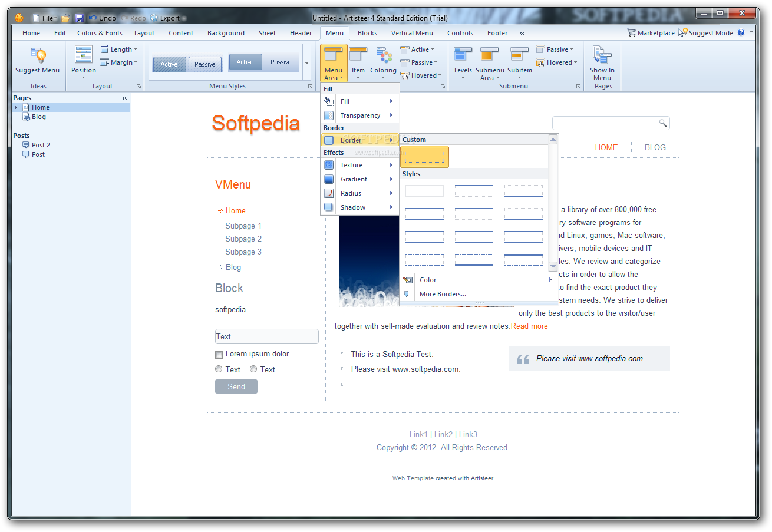Check the Lorem ipsum dolor checkbox
Image resolution: width=772 pixels, height=532 pixels.
(x=219, y=355)
